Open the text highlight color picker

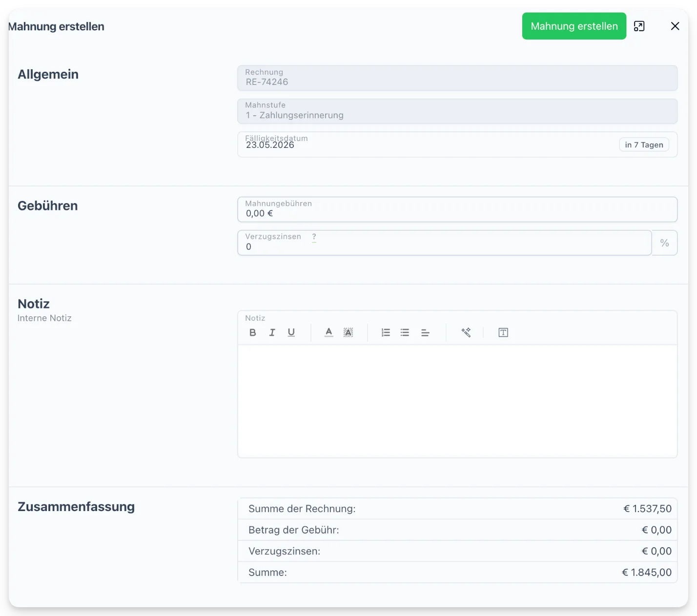click(x=348, y=332)
